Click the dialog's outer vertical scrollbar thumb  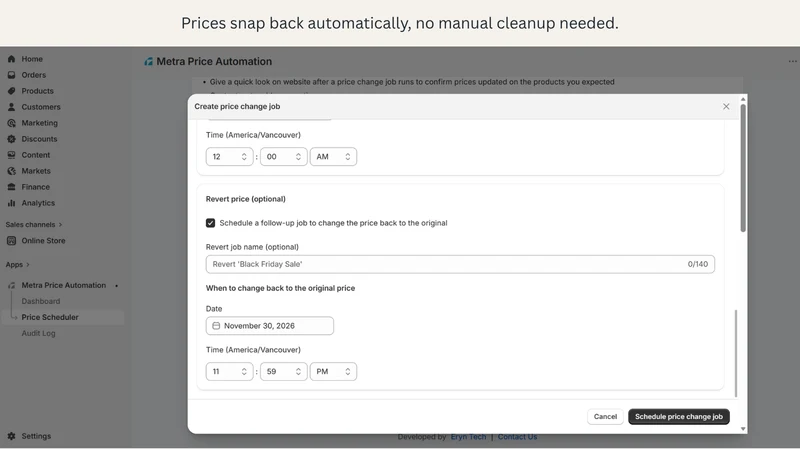[x=743, y=168]
